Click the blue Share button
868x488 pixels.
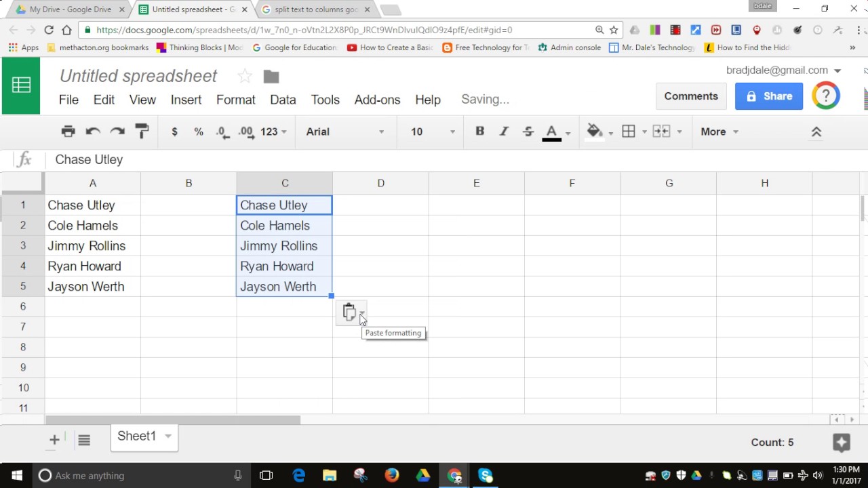tap(769, 96)
